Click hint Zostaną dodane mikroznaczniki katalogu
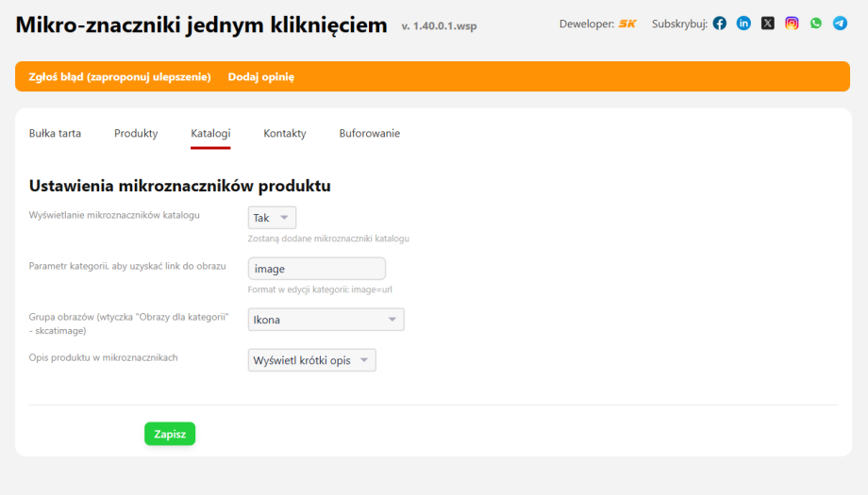This screenshot has width=868, height=495. 328,239
